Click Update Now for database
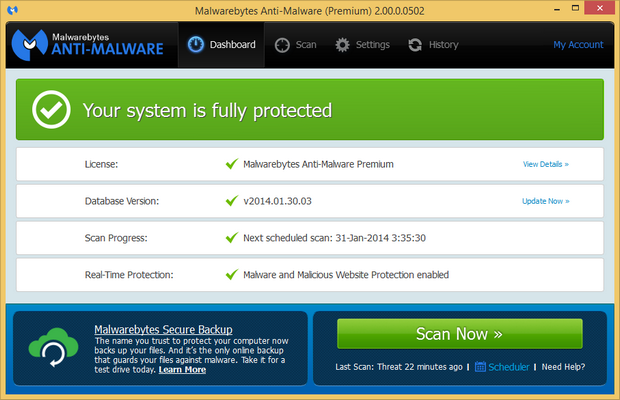 coord(546,201)
